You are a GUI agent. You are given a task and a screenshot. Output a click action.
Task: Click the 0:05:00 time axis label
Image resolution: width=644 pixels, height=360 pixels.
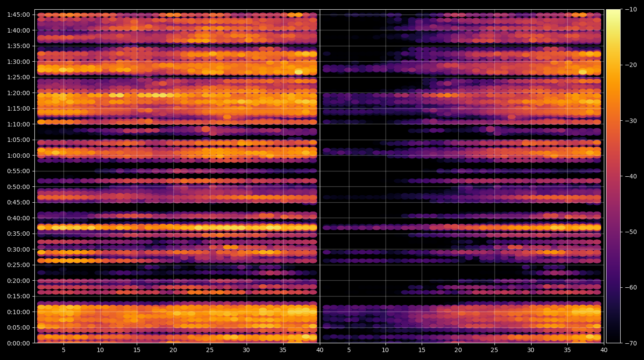[x=19, y=327]
